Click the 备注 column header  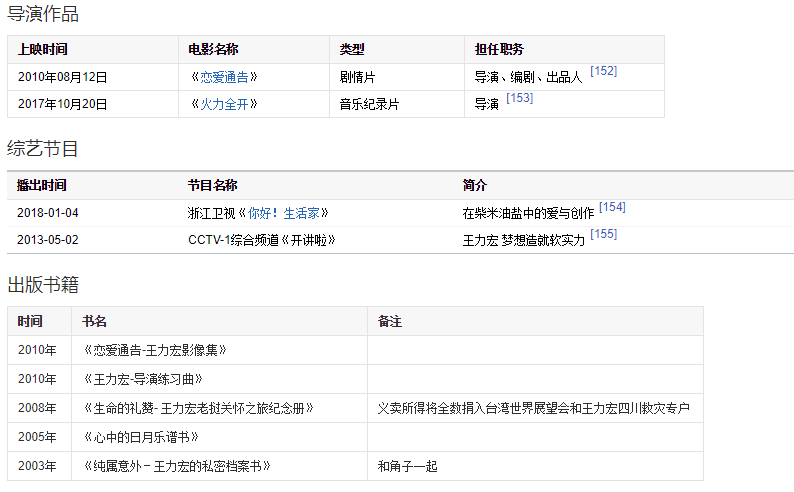[x=390, y=322]
